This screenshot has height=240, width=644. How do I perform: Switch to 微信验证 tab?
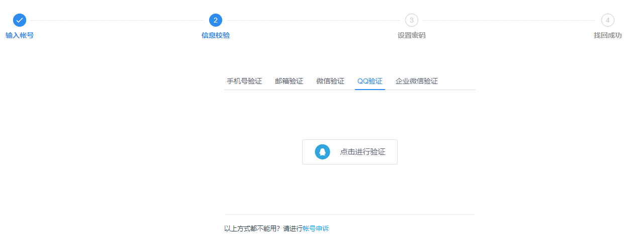[330, 81]
